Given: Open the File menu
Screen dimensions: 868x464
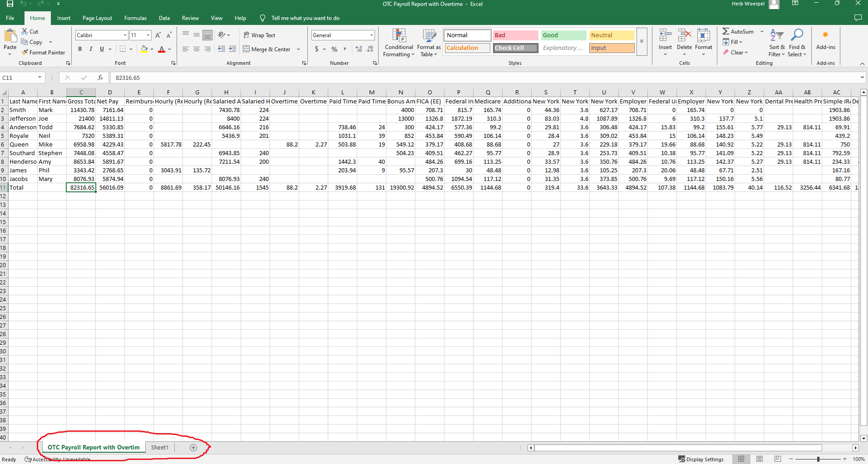Looking at the screenshot, I should (10, 18).
